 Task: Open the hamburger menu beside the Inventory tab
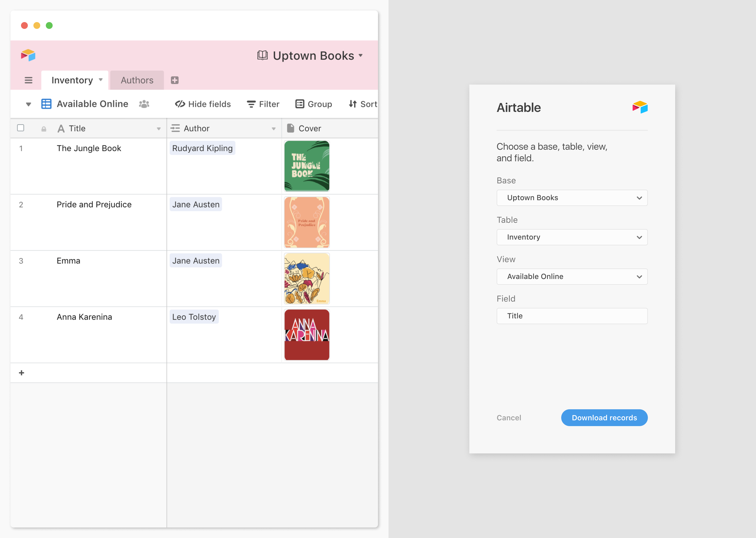click(x=28, y=80)
